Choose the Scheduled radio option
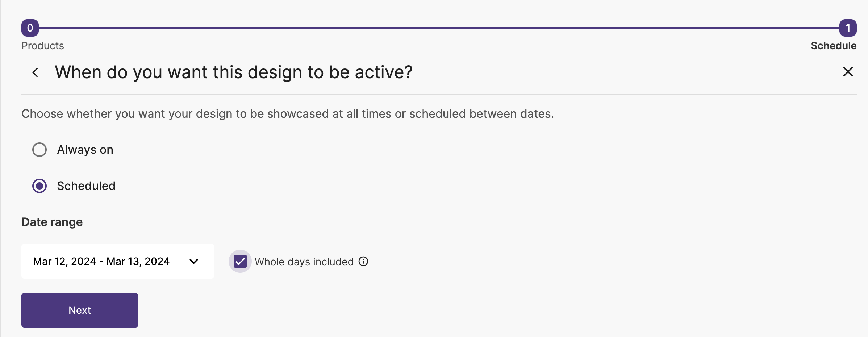 [39, 186]
